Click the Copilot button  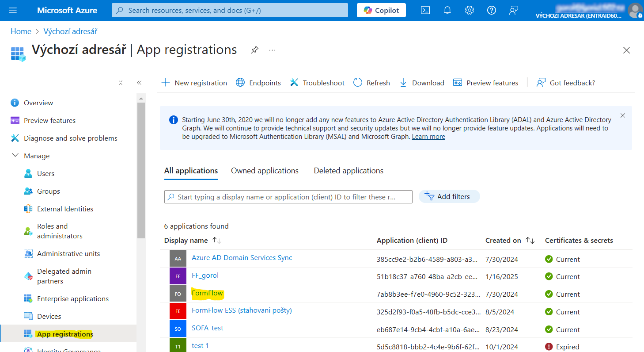pos(381,10)
